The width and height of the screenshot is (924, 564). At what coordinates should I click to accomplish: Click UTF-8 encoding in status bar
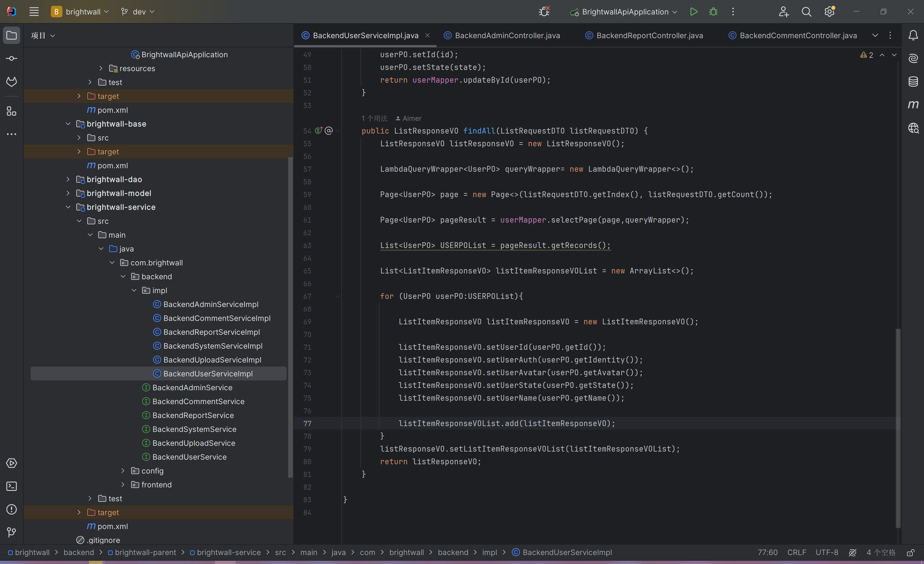pos(827,552)
